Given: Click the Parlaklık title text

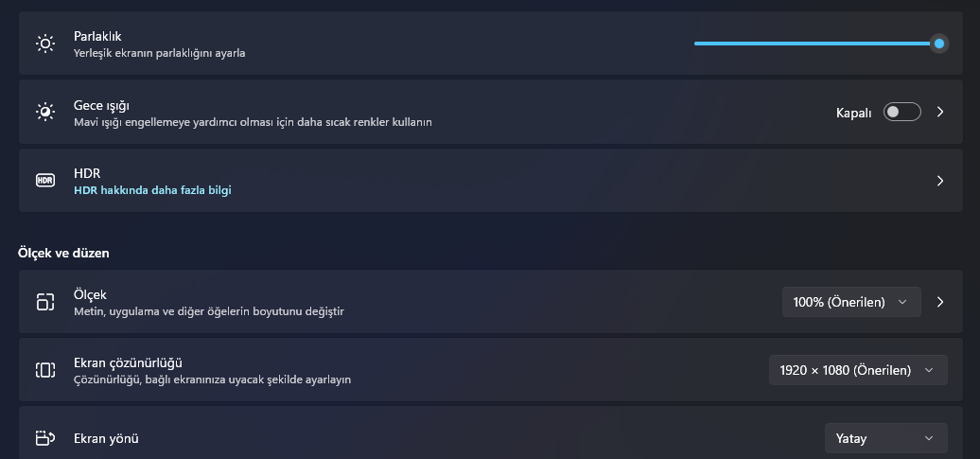Looking at the screenshot, I should click(97, 36).
